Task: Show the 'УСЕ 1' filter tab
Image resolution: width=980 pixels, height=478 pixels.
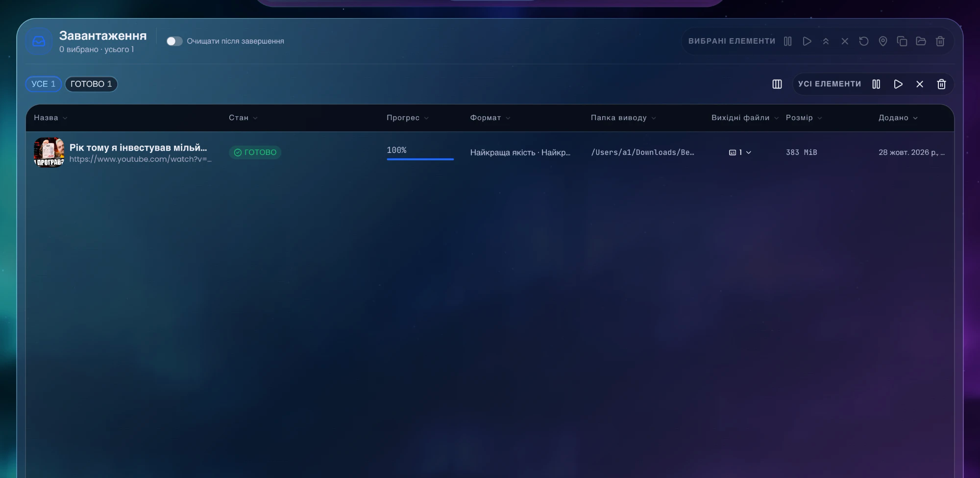Action: 44,84
